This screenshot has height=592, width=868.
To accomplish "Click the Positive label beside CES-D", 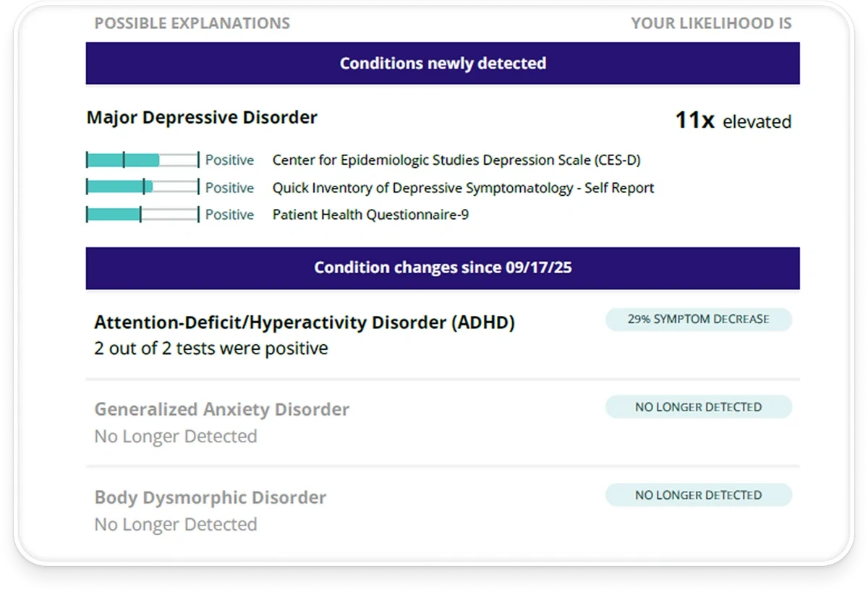I will [230, 160].
